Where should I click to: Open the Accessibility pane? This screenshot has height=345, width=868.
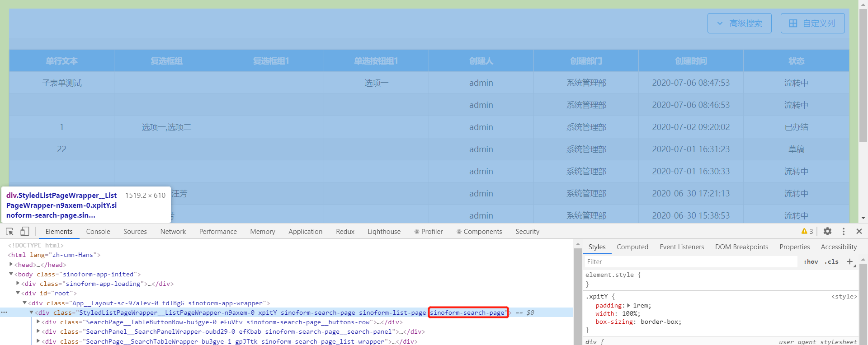tap(839, 247)
